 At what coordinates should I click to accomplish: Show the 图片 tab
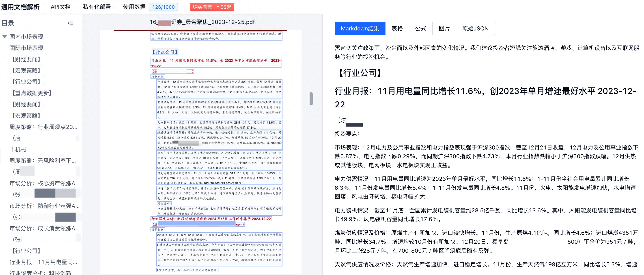point(444,28)
